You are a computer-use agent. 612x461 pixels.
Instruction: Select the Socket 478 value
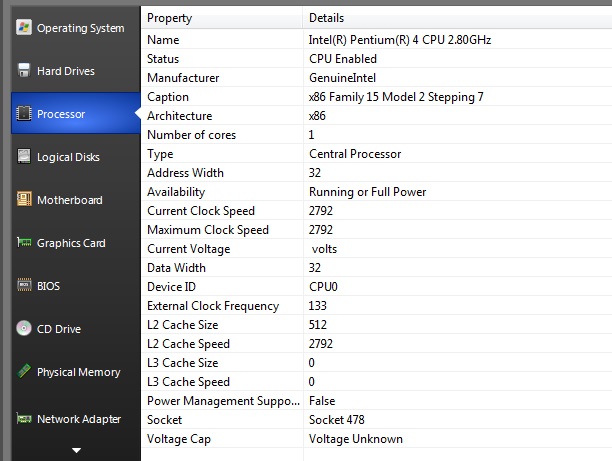(336, 420)
